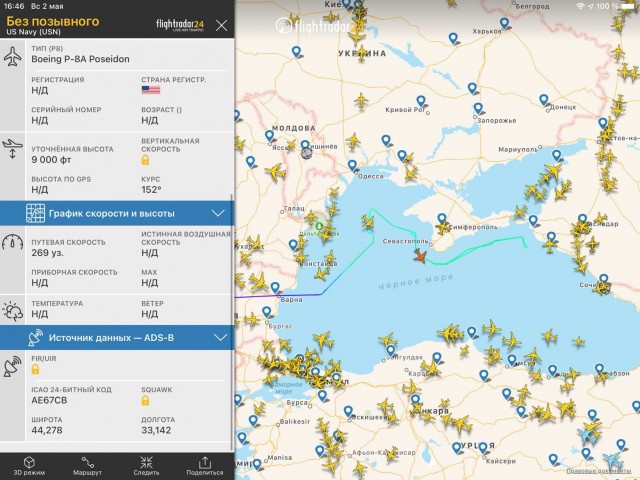Click the airplane type icon

click(x=12, y=56)
